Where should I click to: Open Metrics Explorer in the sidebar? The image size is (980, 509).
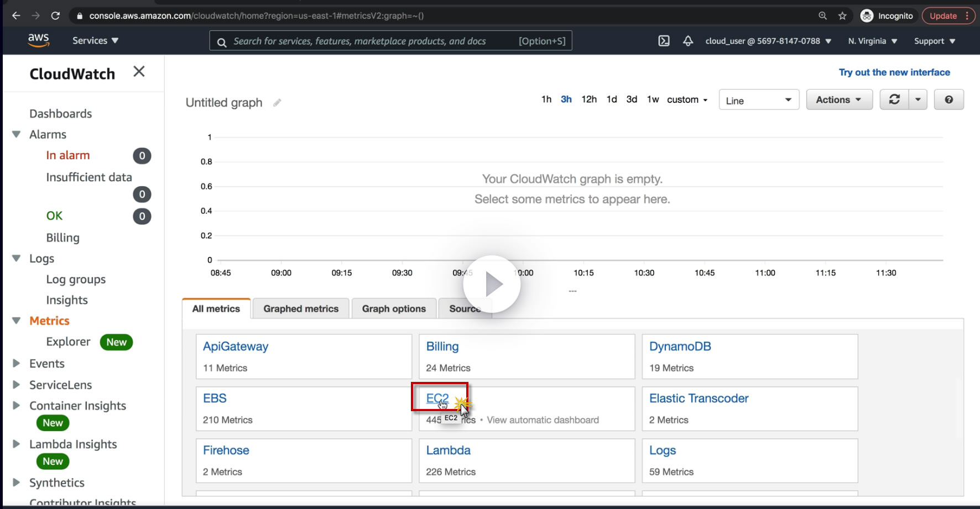[x=68, y=342]
